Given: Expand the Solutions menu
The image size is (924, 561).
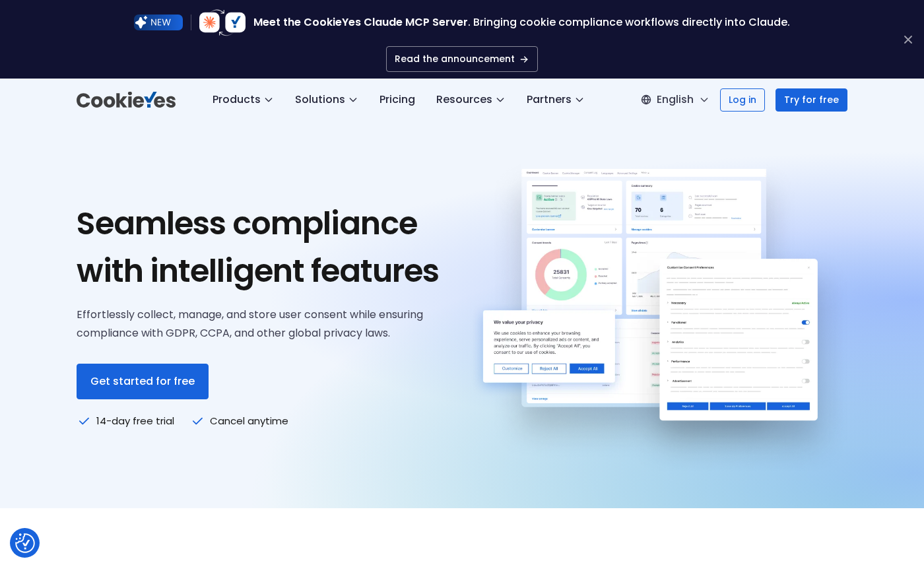Looking at the screenshot, I should click(326, 100).
